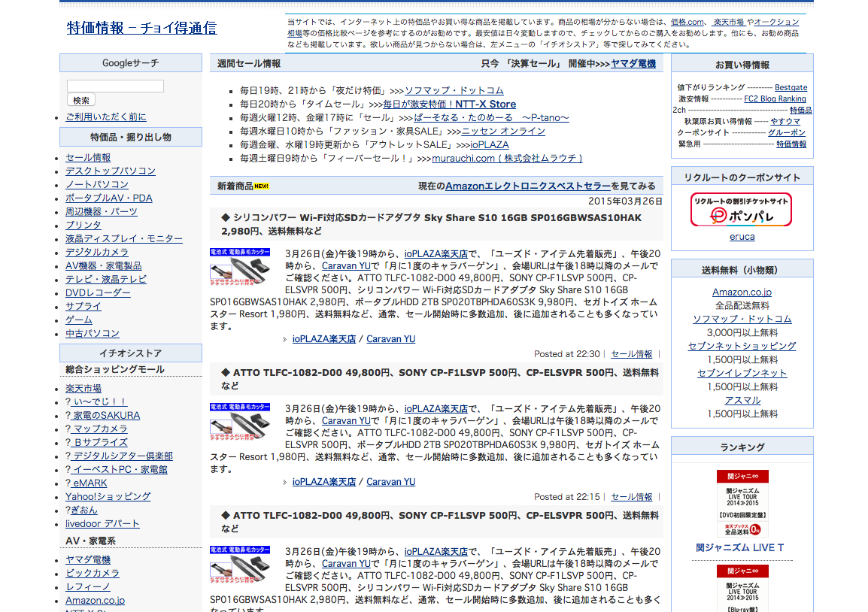Viewport: 868px width, 612px height.
Task: Open 毎日が激安特価！NTT-X Store link
Action: pos(450,104)
